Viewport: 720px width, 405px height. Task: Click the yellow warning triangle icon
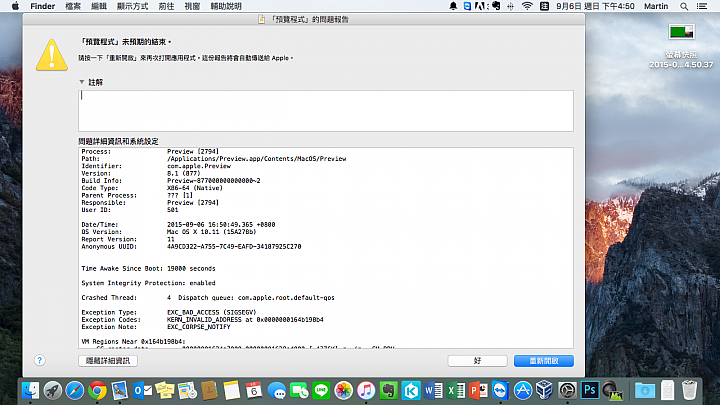pos(52,55)
